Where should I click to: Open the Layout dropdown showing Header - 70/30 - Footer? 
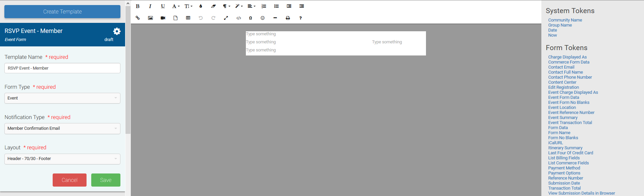tap(62, 159)
